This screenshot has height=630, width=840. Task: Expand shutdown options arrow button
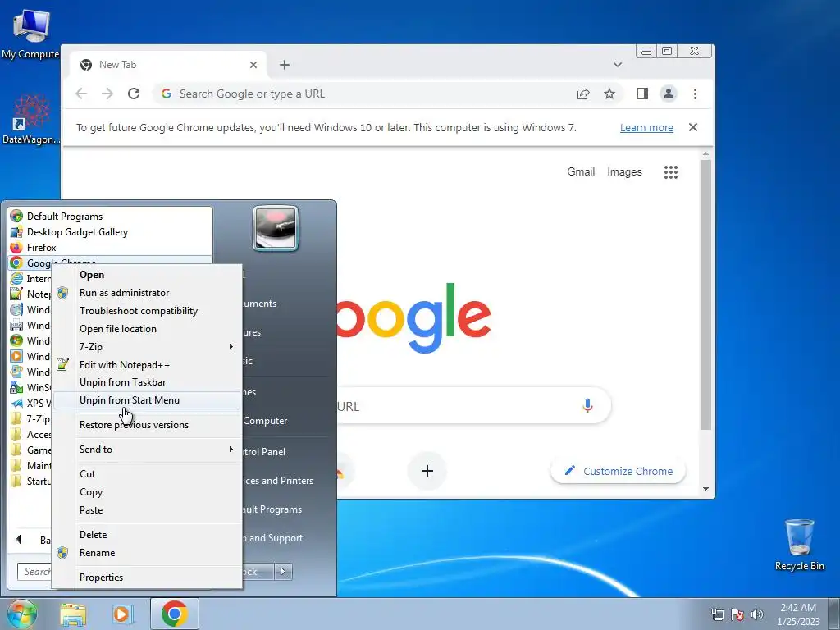tap(283, 572)
